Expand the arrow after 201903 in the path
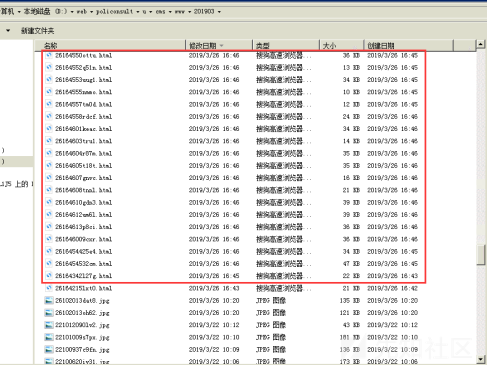488x366 pixels. (x=219, y=12)
